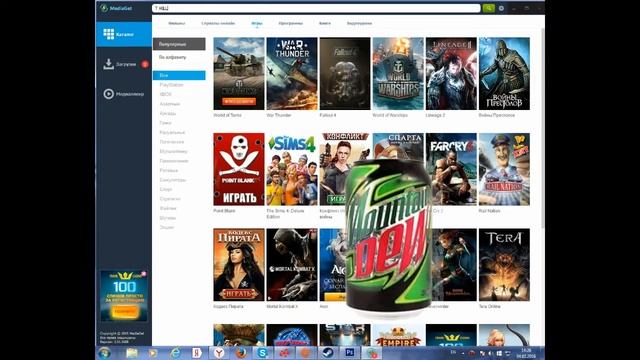This screenshot has height=360, width=640.
Task: Select the Приключения category
Action: tap(174, 161)
